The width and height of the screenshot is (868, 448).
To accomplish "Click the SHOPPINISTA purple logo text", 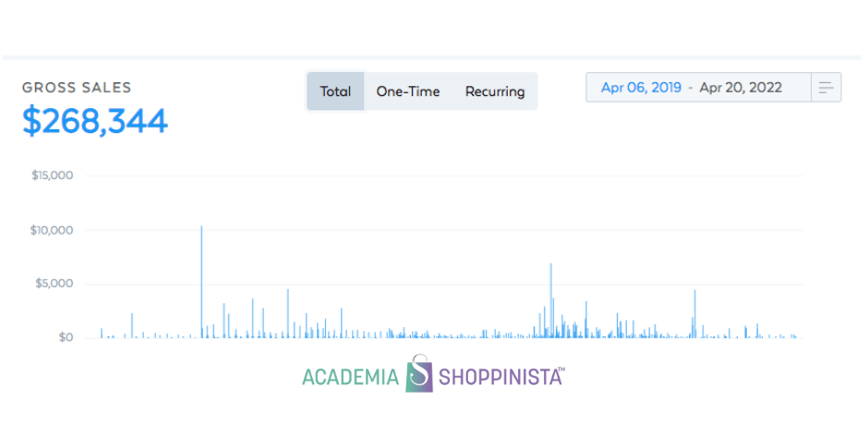I will (x=501, y=377).
